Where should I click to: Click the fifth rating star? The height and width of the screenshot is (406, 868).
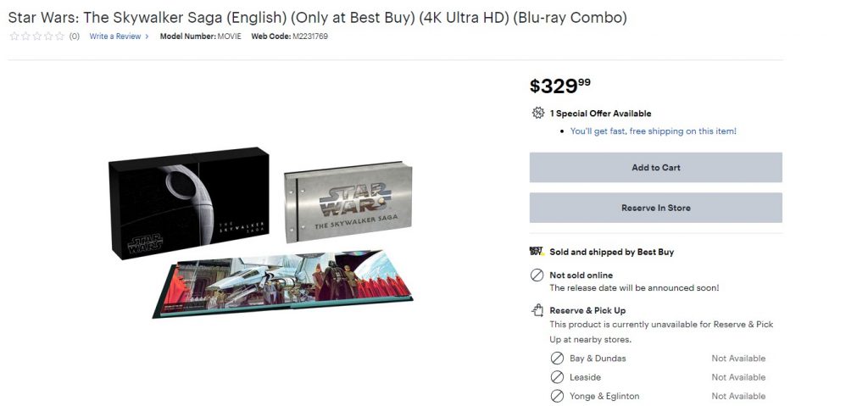tap(59, 36)
